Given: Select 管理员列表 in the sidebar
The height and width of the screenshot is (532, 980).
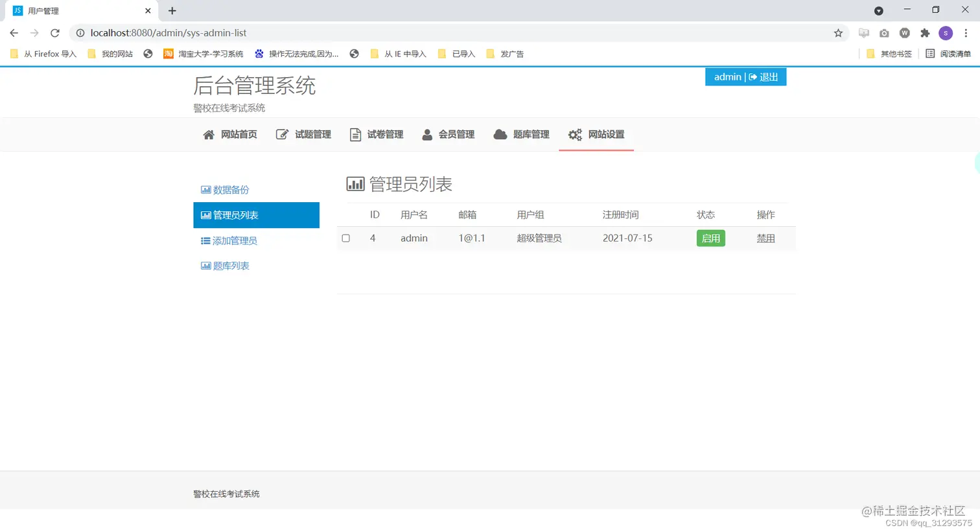Looking at the screenshot, I should point(256,215).
